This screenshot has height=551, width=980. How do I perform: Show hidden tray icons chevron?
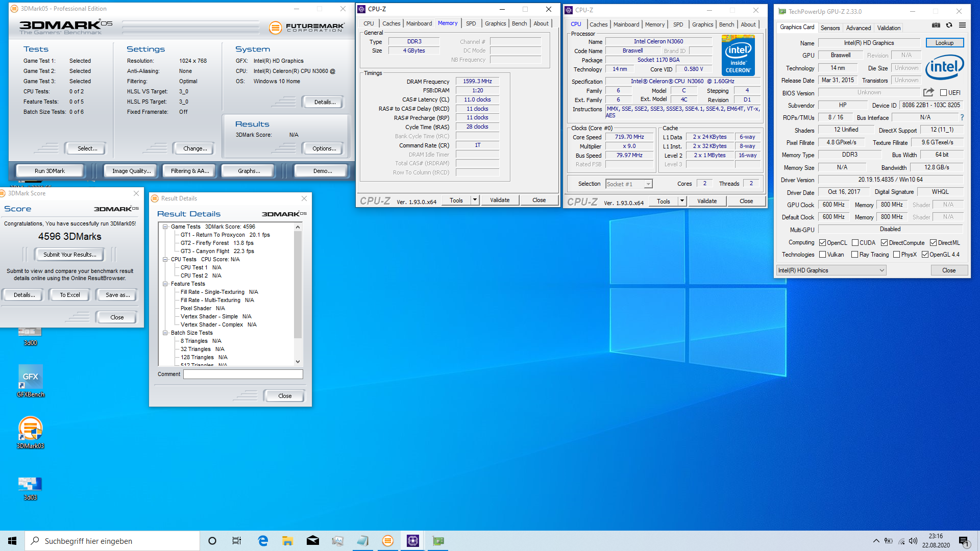[876, 541]
